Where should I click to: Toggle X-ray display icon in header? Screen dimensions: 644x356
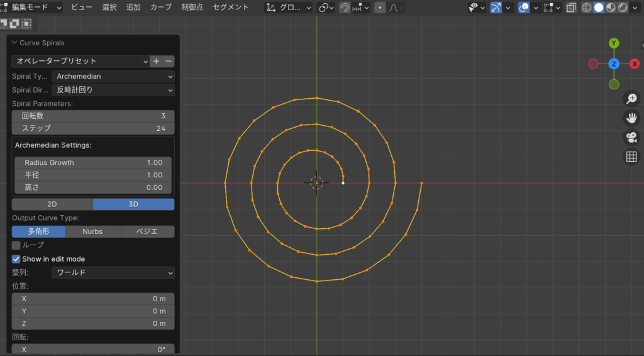click(x=570, y=8)
